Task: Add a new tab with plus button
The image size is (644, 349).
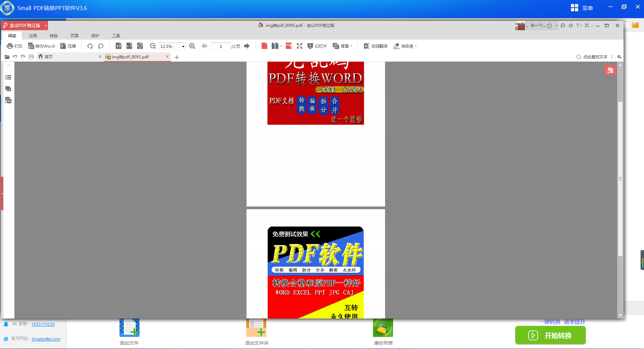Action: (x=177, y=57)
